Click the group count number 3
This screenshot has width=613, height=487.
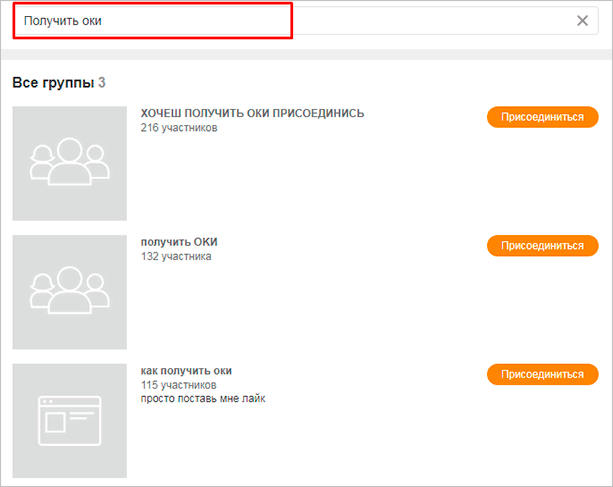[102, 82]
